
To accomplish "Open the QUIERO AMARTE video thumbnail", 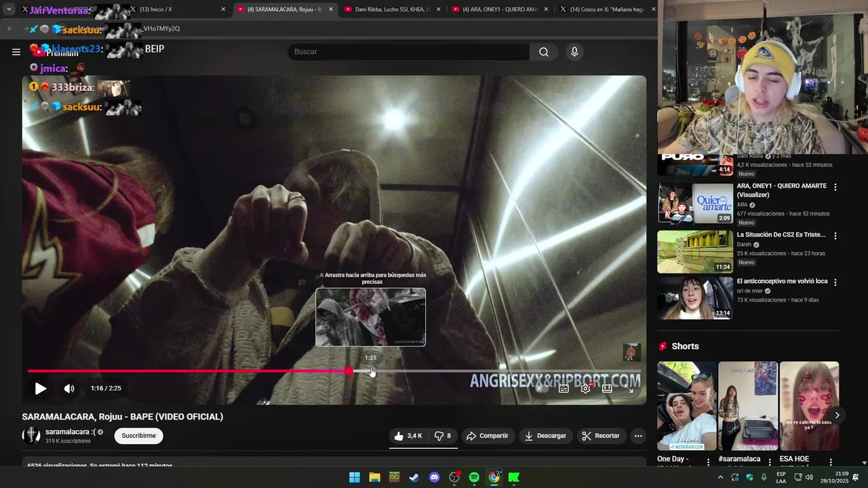I will pos(695,203).
